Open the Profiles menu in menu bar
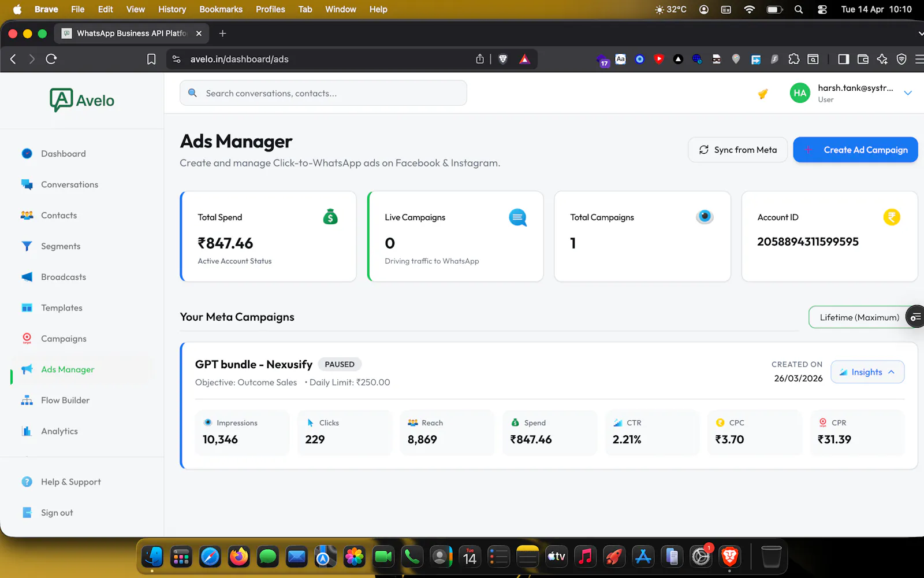 (270, 9)
